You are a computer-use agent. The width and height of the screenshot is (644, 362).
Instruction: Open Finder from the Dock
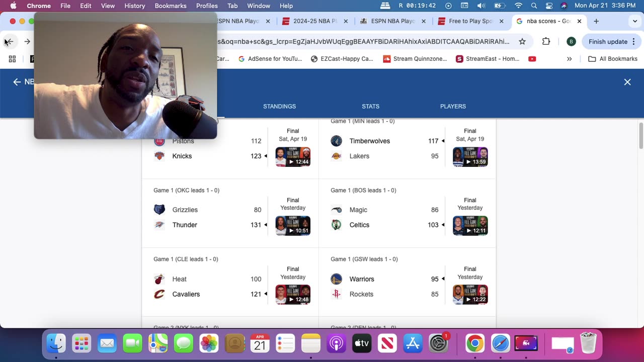(56, 343)
